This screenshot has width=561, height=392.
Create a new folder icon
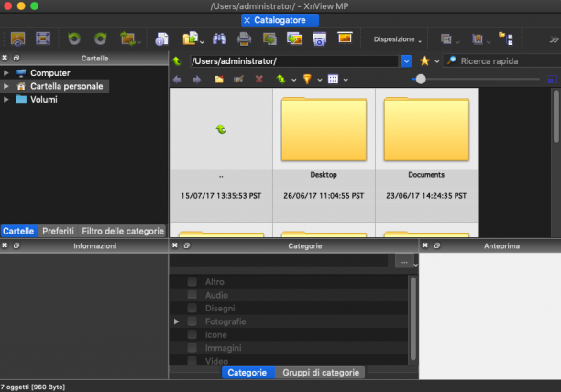tap(219, 79)
